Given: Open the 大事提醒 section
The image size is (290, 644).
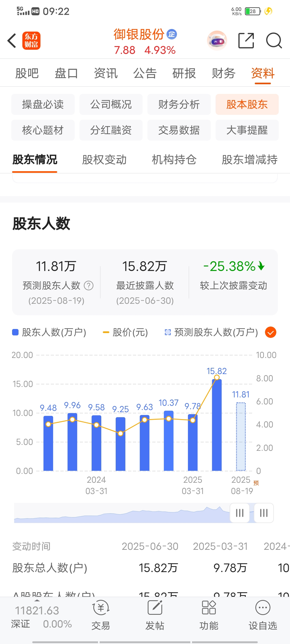Looking at the screenshot, I should (x=247, y=130).
